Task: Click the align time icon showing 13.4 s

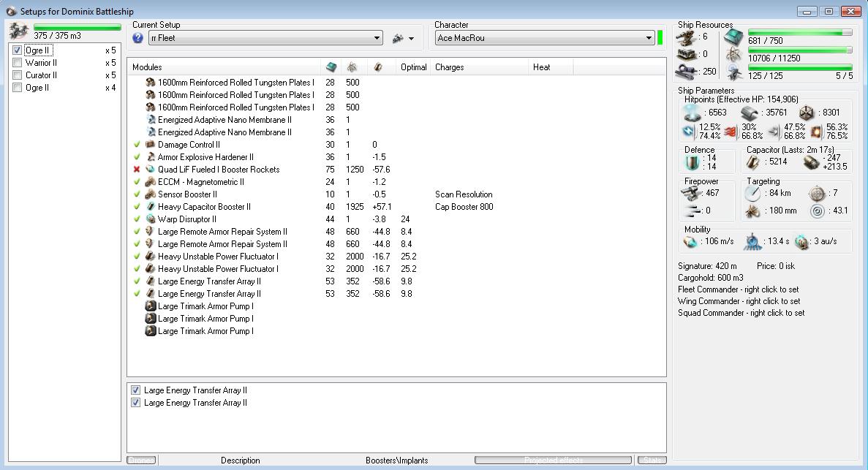Action: point(752,241)
